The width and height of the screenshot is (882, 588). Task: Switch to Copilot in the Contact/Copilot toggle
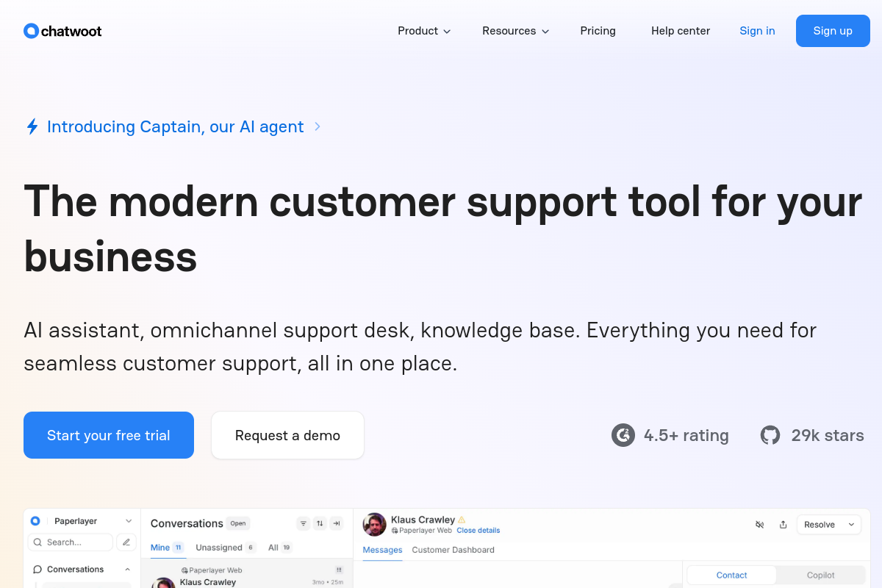click(x=821, y=576)
